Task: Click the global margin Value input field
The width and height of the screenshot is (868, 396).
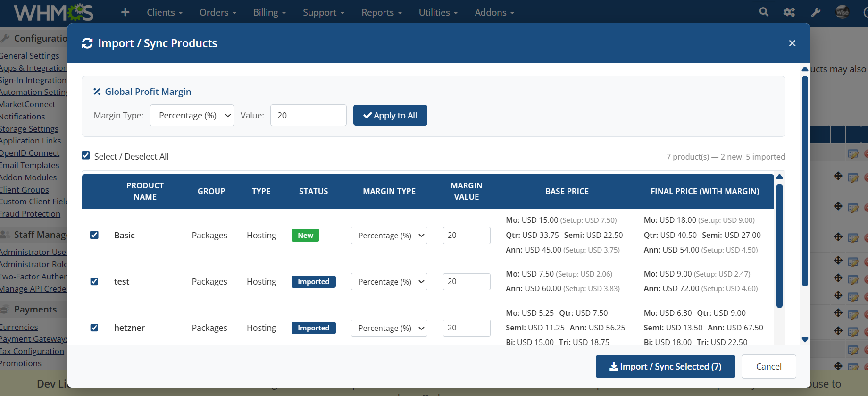Action: point(308,116)
